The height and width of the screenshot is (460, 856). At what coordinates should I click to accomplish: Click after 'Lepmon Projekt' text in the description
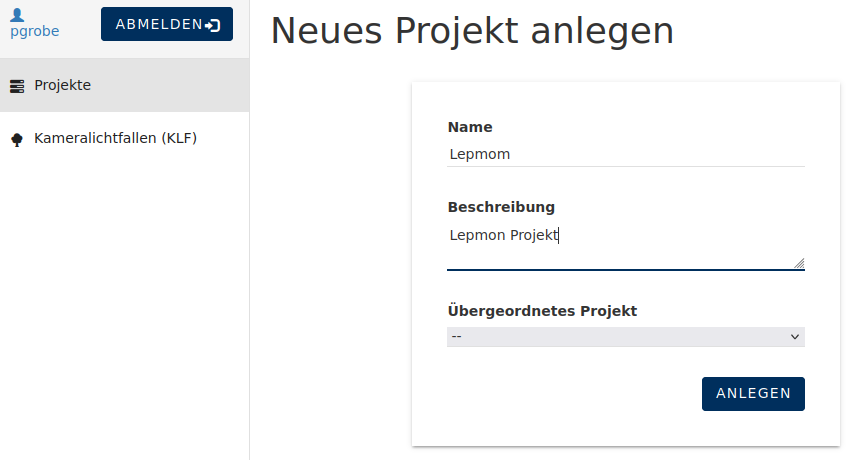point(560,235)
